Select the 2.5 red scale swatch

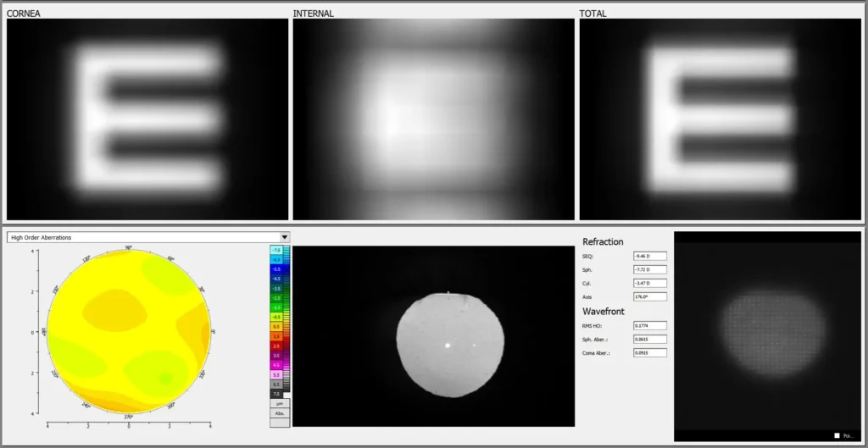[276, 346]
